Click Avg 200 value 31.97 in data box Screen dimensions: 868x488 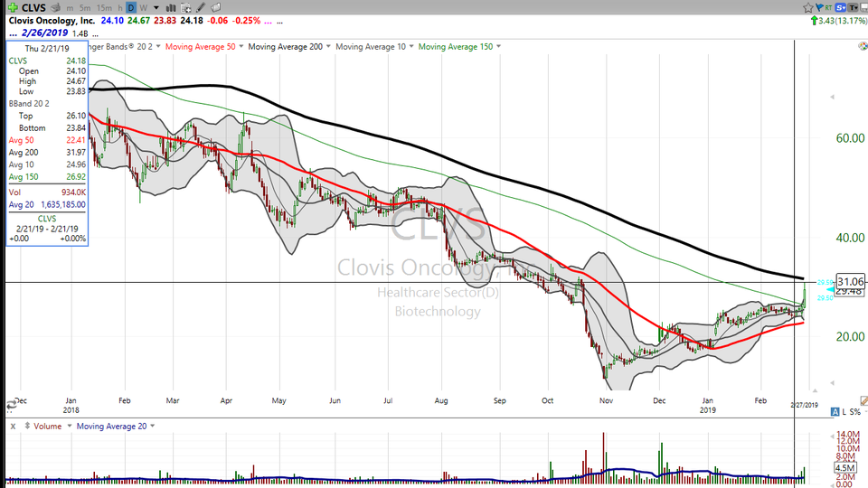pyautogui.click(x=76, y=152)
